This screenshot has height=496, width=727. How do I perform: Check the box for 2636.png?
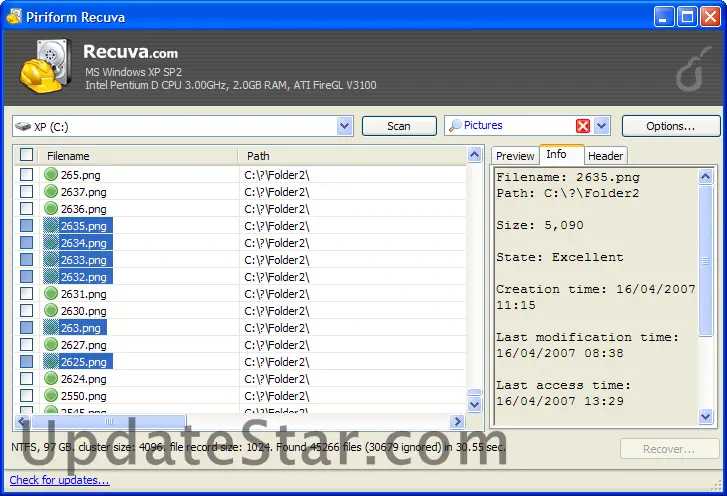[26, 209]
